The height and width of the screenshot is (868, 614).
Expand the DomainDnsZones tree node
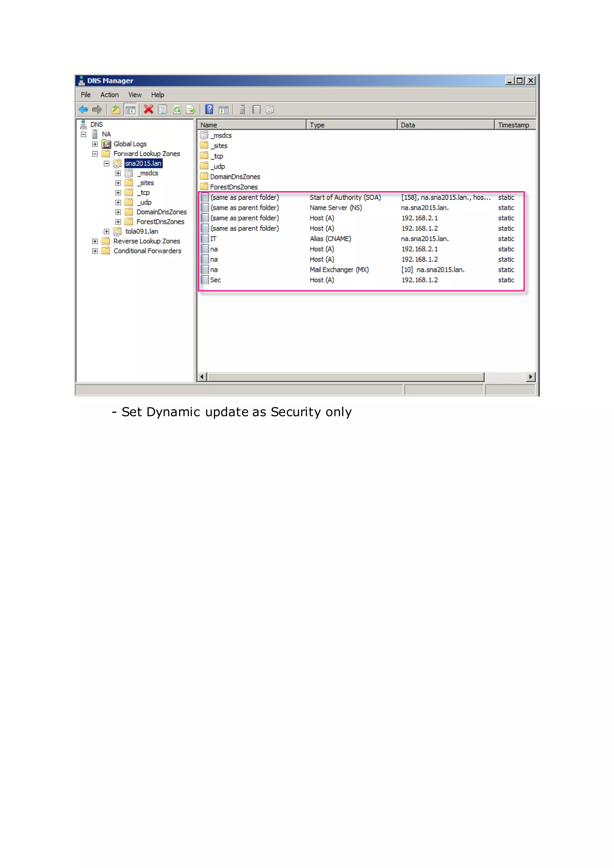coord(118,212)
